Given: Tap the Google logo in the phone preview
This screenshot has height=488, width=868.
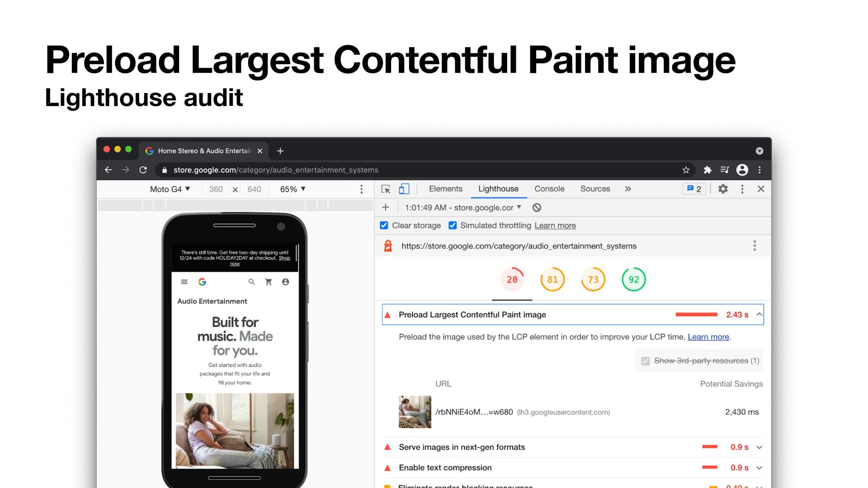Looking at the screenshot, I should pos(202,282).
